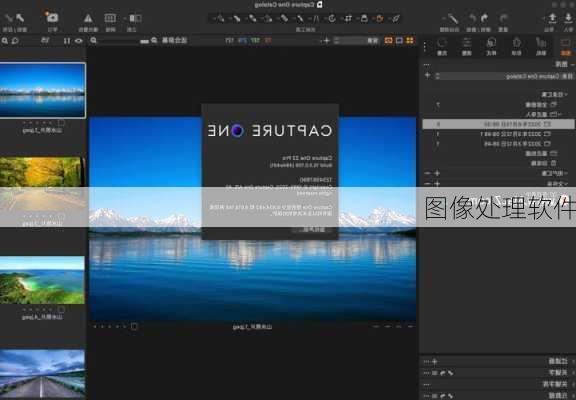Screen dimensions: 576x400
Task: Add a user collection (用户汇集) with plus
Action: (437, 173)
